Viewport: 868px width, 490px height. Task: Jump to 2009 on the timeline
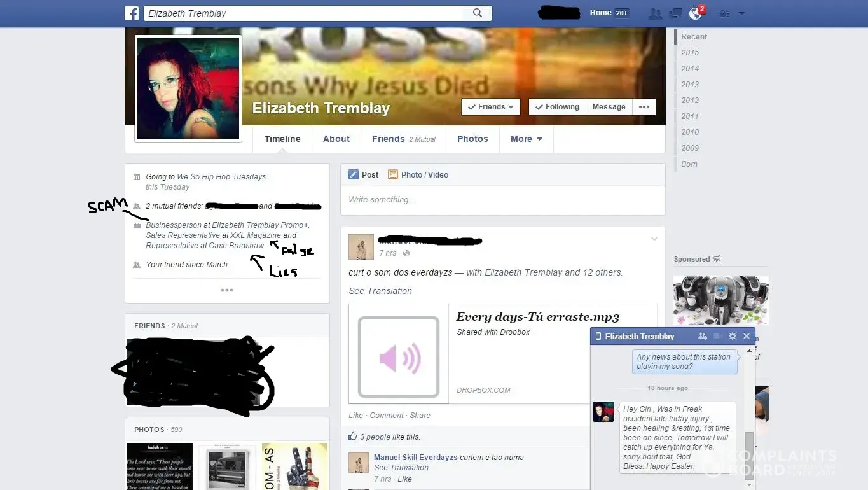coord(690,148)
